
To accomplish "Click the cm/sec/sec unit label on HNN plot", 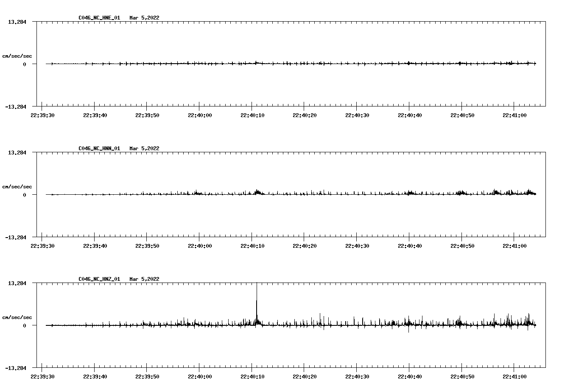I will pos(17,187).
